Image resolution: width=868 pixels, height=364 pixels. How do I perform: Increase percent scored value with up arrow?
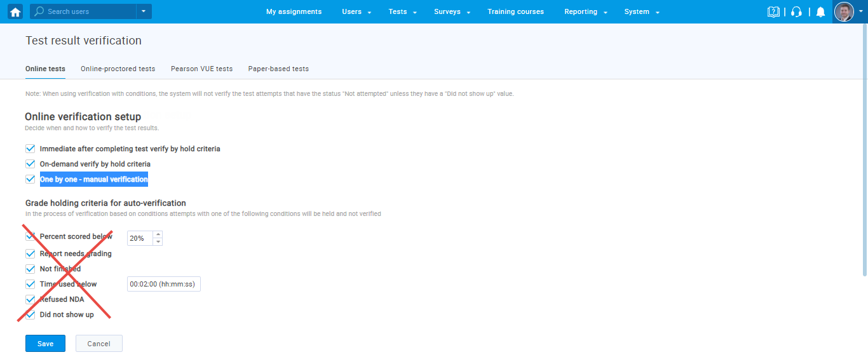coord(158,234)
